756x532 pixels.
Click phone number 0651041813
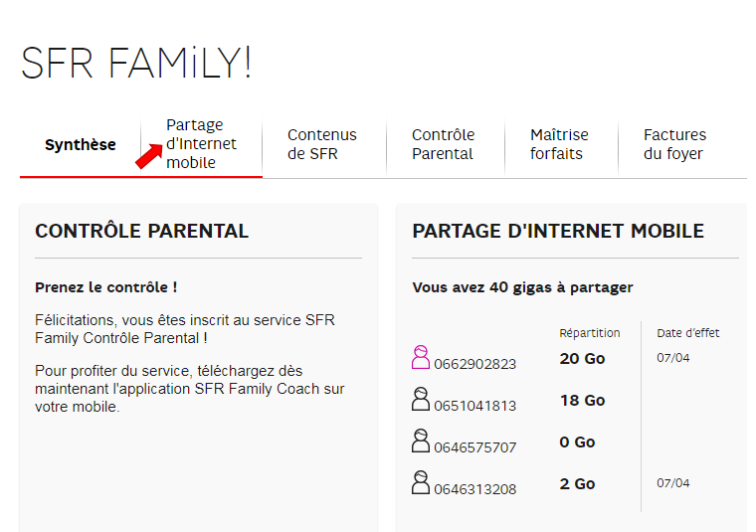(474, 406)
